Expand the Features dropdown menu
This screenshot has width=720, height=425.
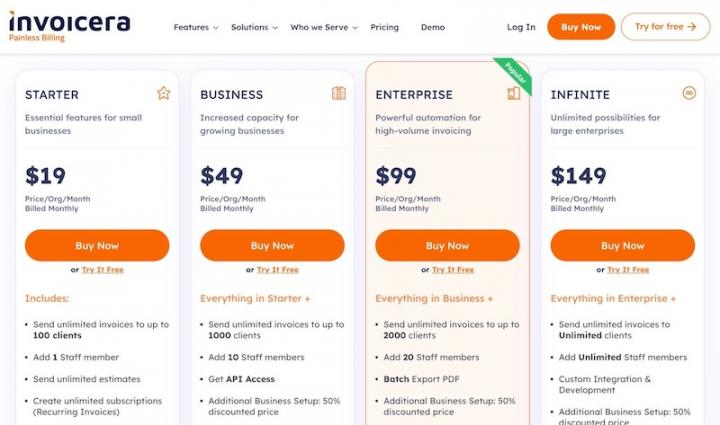point(195,27)
